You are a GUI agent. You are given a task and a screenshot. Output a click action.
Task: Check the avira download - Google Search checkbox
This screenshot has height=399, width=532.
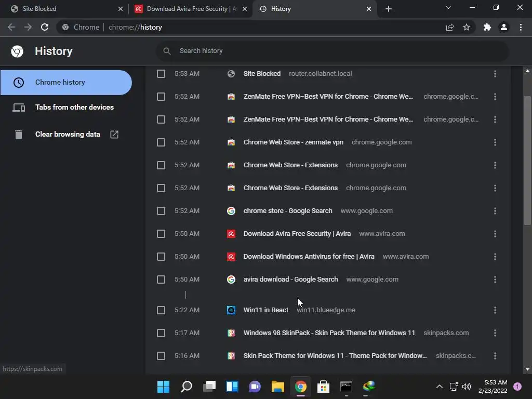161,280
